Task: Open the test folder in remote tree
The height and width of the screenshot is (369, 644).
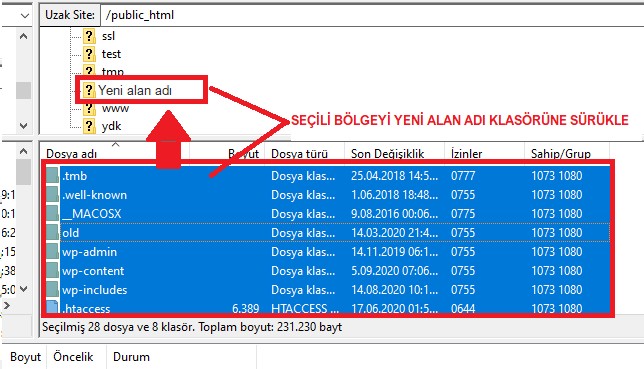Action: click(x=111, y=54)
